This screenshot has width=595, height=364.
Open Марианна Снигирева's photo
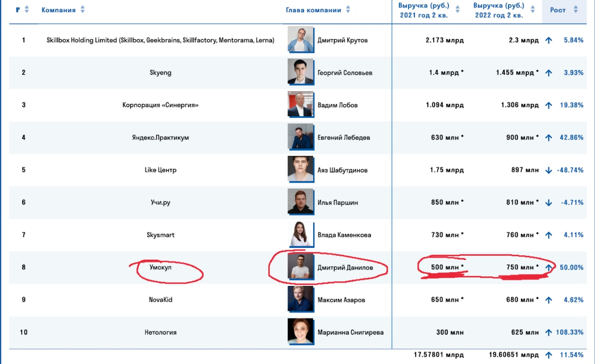point(300,331)
